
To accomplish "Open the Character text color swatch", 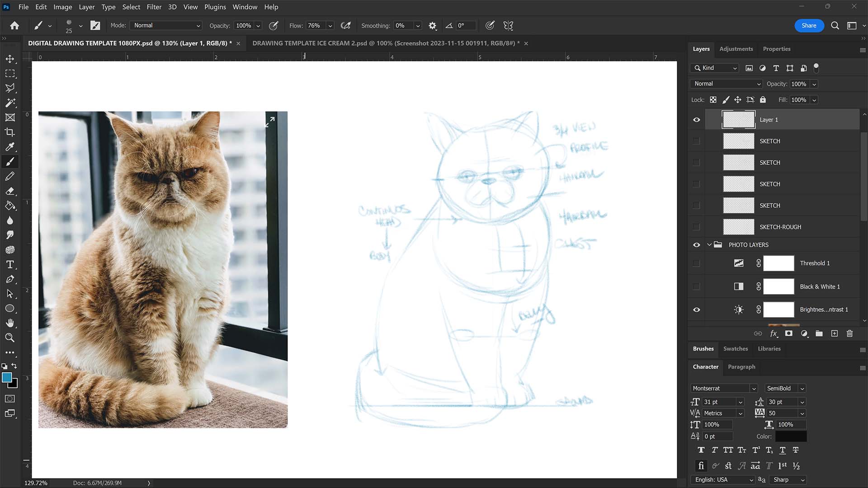I will pyautogui.click(x=791, y=436).
